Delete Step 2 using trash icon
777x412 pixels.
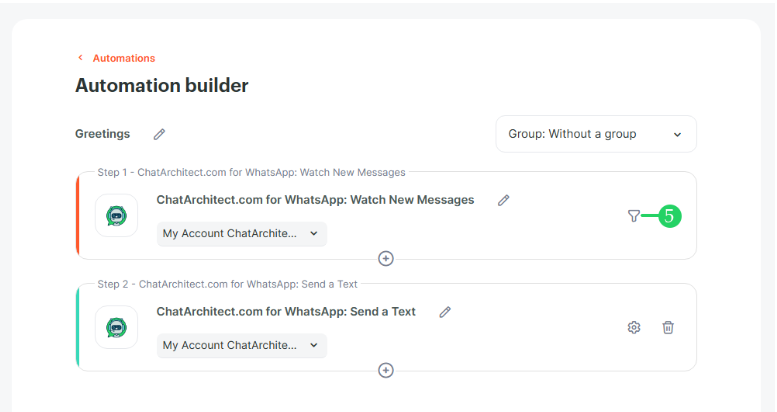pos(668,327)
